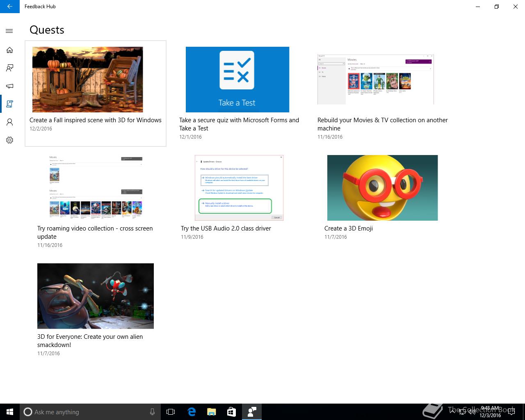Click 'Try the USB Audio 2.0' title

(226, 228)
